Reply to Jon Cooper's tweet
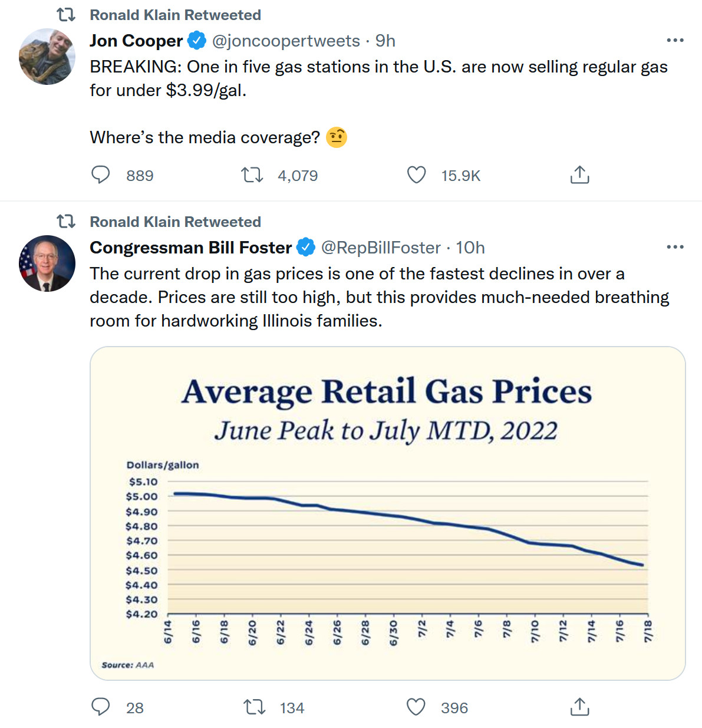 (101, 175)
